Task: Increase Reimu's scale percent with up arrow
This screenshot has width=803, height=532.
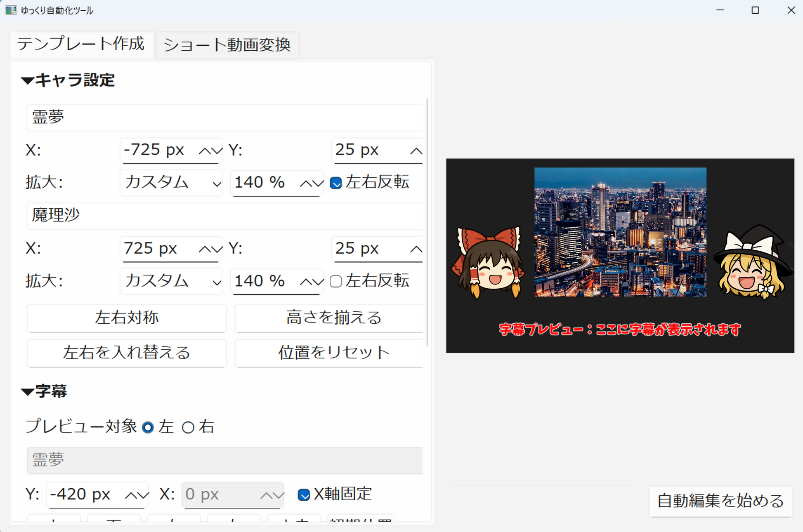Action: (306, 183)
